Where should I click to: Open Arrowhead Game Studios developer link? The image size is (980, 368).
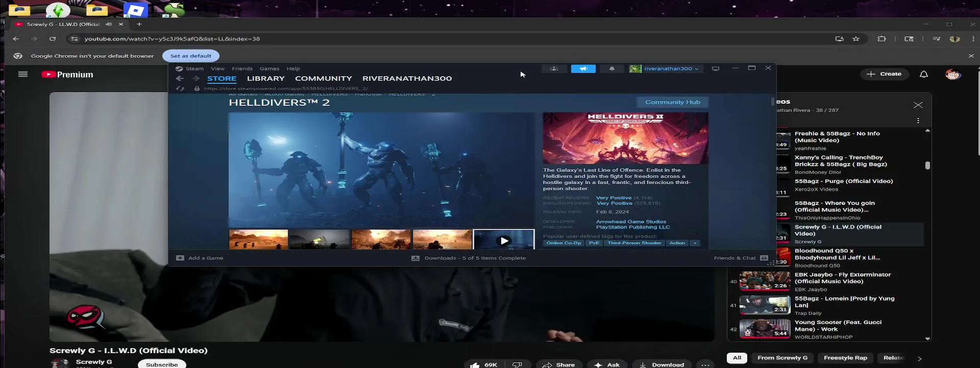[x=631, y=221]
